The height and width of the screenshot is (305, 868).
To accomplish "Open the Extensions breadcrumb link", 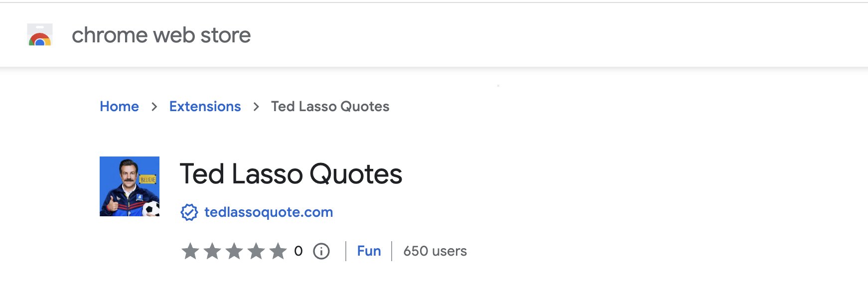I will coord(205,107).
